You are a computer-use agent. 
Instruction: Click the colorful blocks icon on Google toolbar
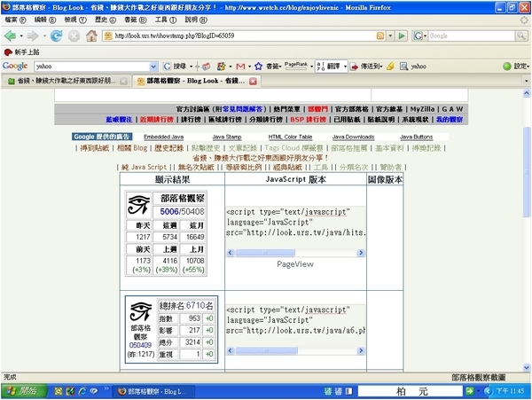(x=221, y=67)
